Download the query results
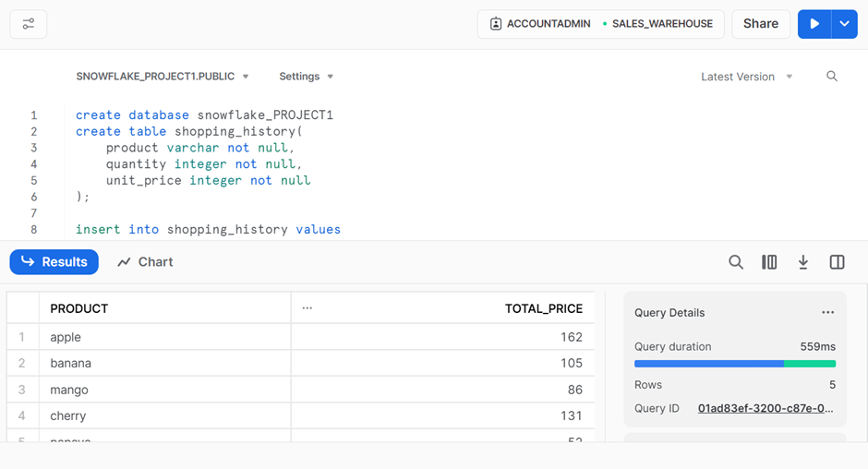Screen dimensions: 868x469 [x=803, y=262]
